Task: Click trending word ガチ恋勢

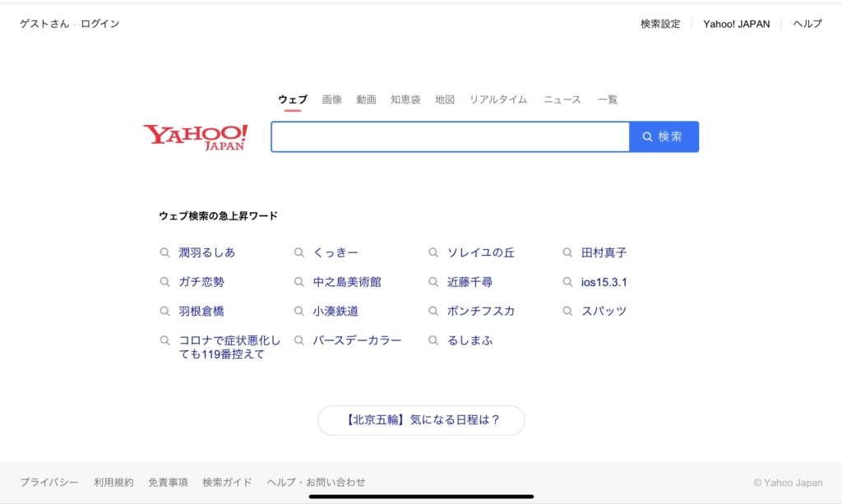Action: pos(201,282)
